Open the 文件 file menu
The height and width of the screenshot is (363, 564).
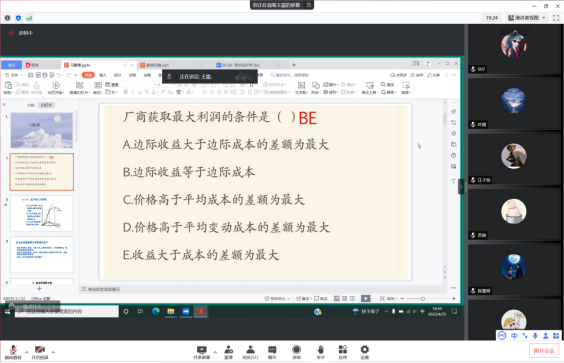13,75
